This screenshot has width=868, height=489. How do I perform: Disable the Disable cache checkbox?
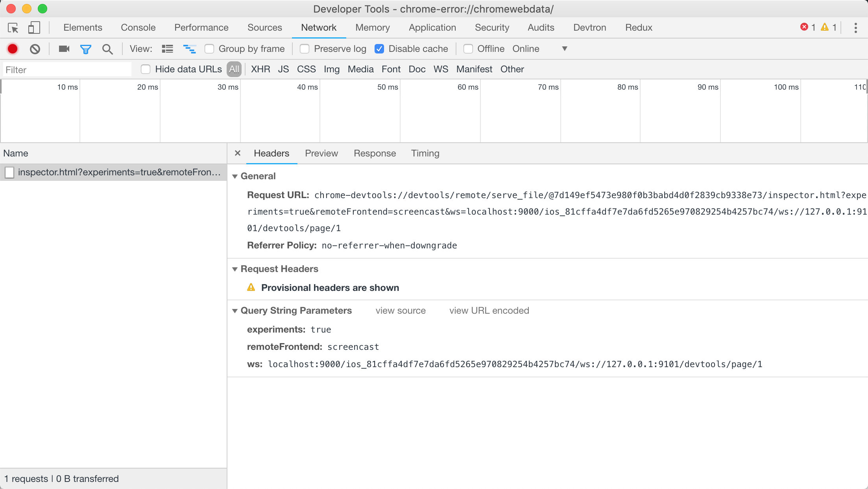379,49
